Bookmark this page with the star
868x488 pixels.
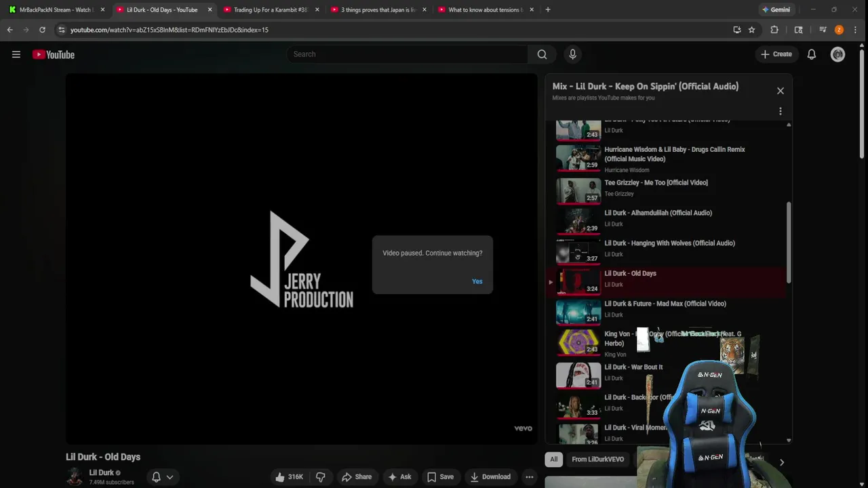coord(751,30)
